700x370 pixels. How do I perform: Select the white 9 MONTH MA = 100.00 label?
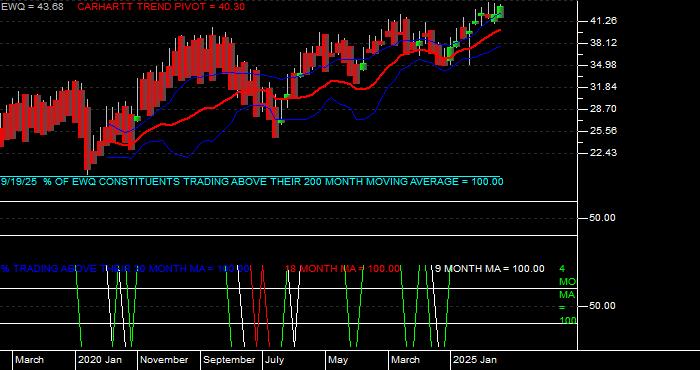490,269
